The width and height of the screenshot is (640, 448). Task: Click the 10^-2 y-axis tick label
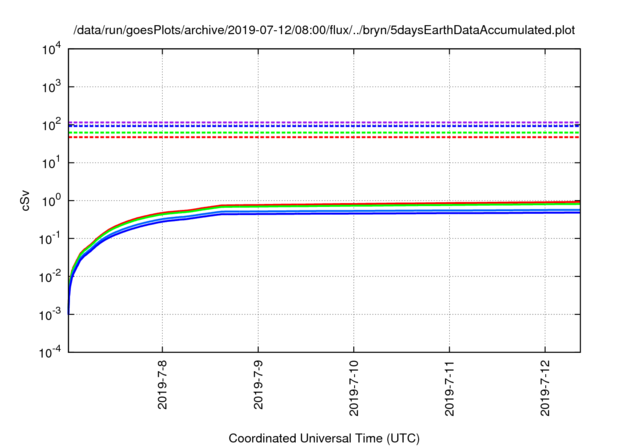point(51,277)
